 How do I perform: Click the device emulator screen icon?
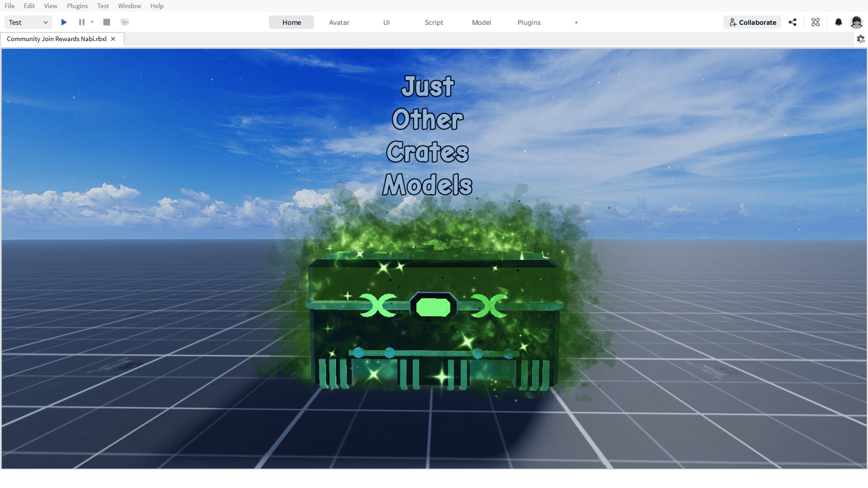124,22
